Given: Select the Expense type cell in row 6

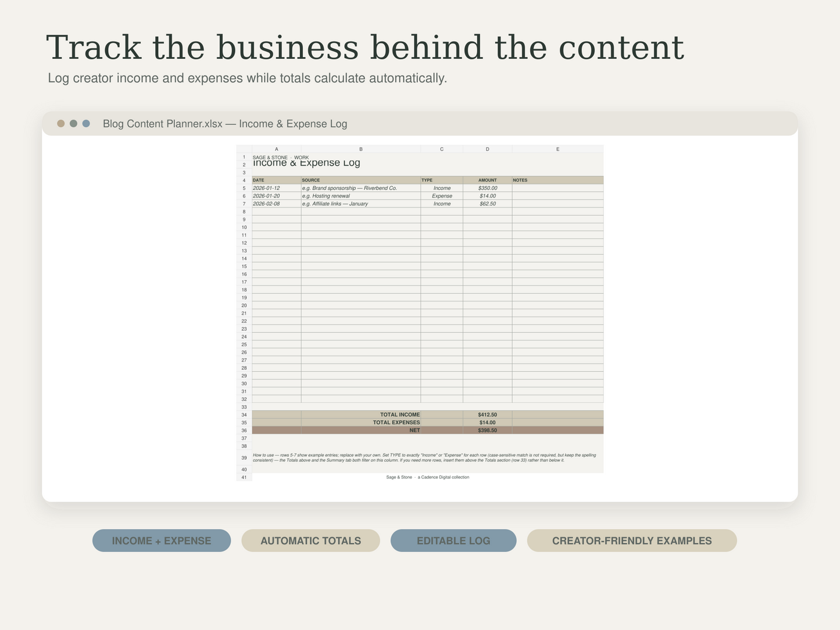Looking at the screenshot, I should (442, 196).
